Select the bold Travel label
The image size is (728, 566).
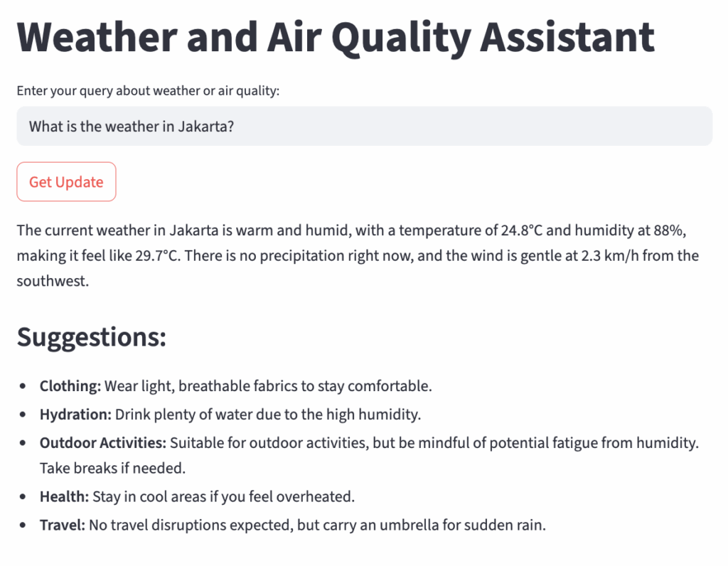point(63,525)
